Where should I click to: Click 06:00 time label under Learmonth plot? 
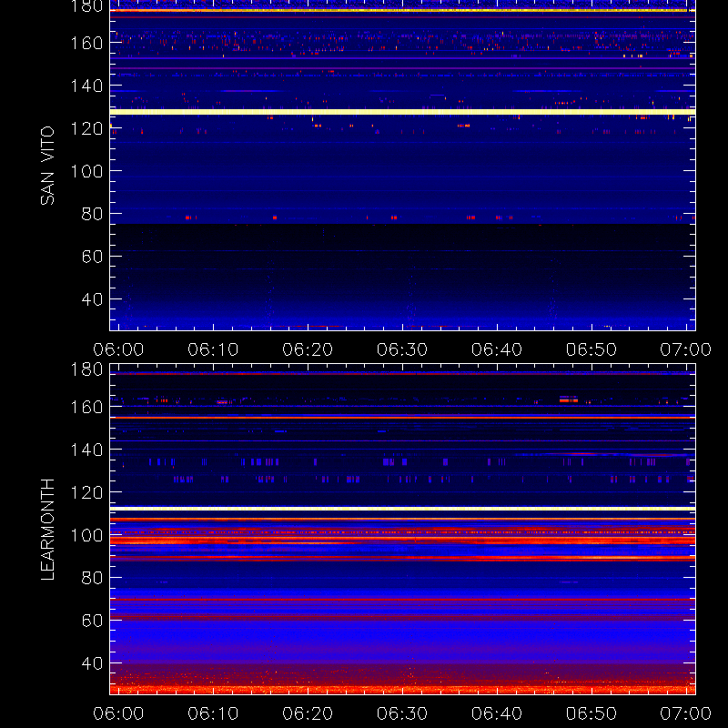(x=118, y=713)
